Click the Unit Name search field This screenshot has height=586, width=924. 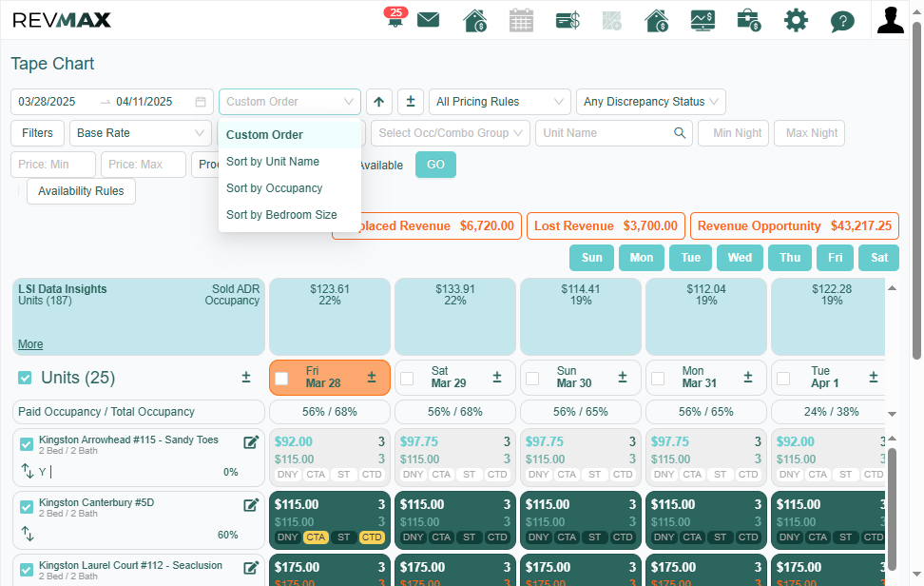(614, 133)
